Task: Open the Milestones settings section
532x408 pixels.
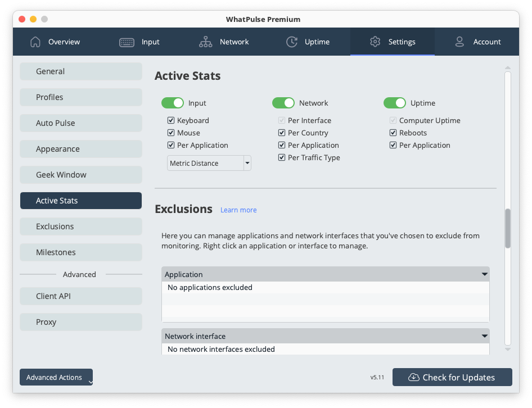Action: [80, 252]
